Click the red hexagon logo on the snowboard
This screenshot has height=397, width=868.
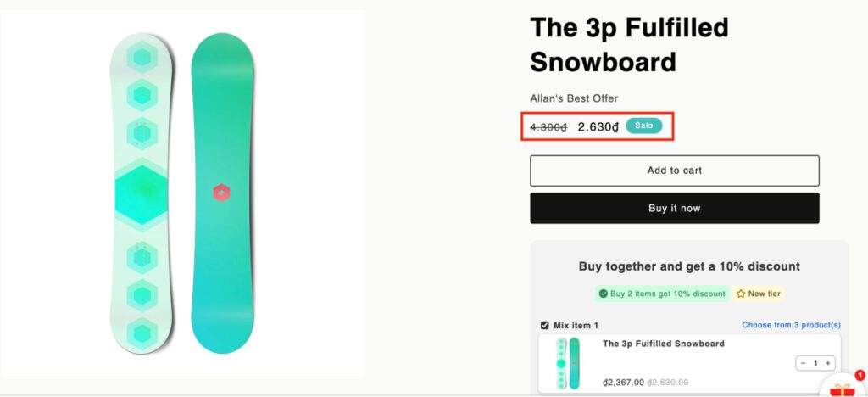(x=221, y=193)
